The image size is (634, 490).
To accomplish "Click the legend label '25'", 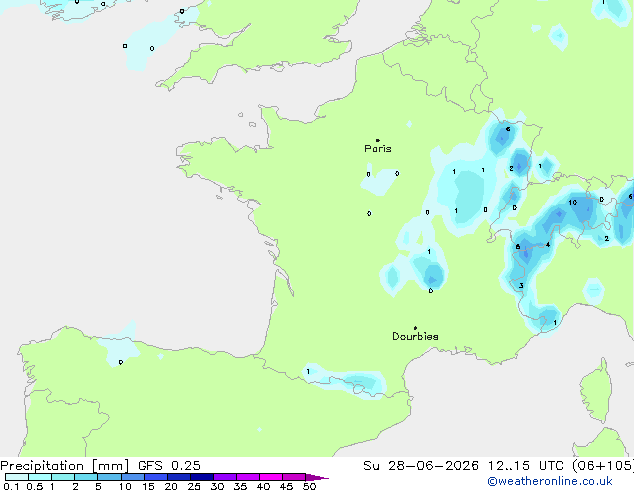I will [x=194, y=486].
